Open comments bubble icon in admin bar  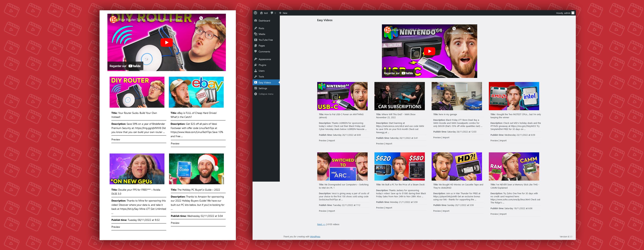tap(272, 13)
